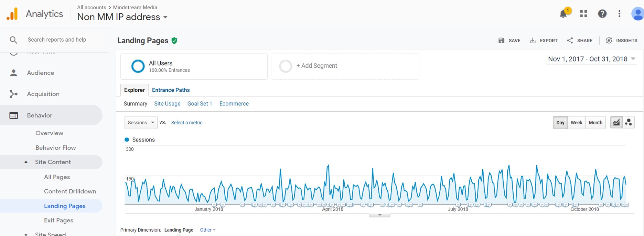Set chart granularity to Week
The width and height of the screenshot is (644, 236).
576,123
